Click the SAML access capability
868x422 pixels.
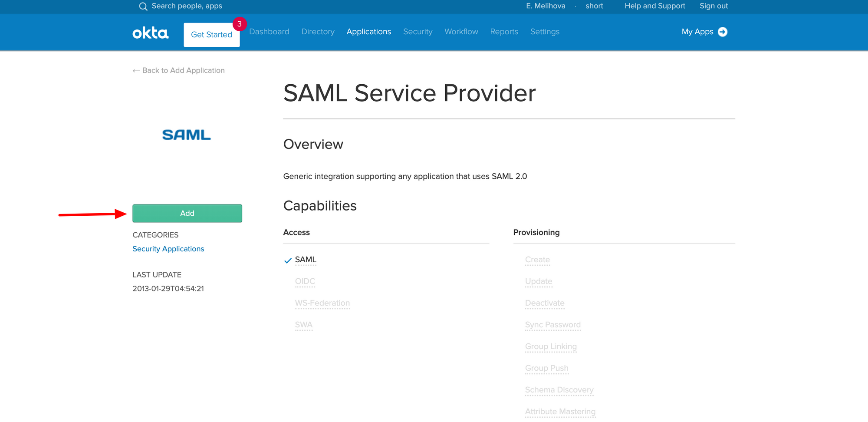coord(306,260)
